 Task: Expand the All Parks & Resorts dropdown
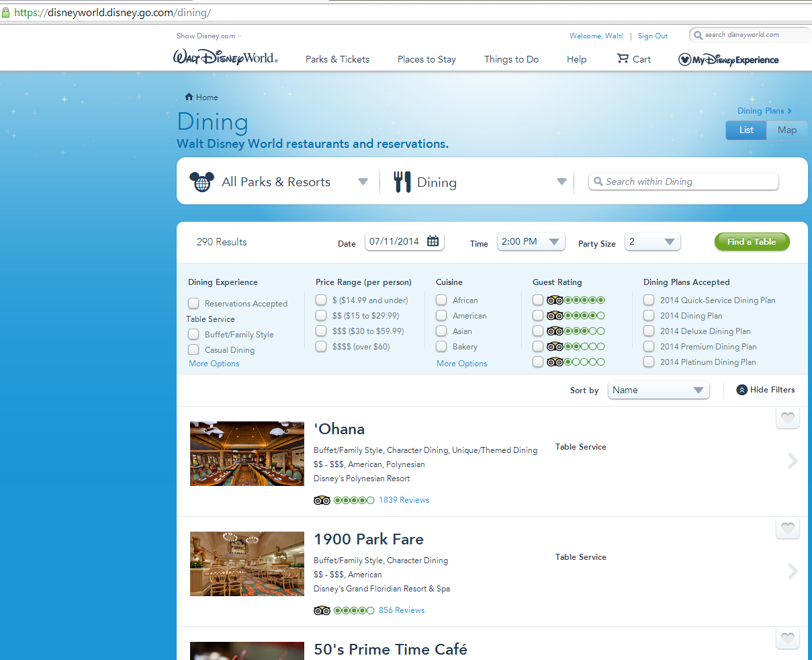click(363, 181)
